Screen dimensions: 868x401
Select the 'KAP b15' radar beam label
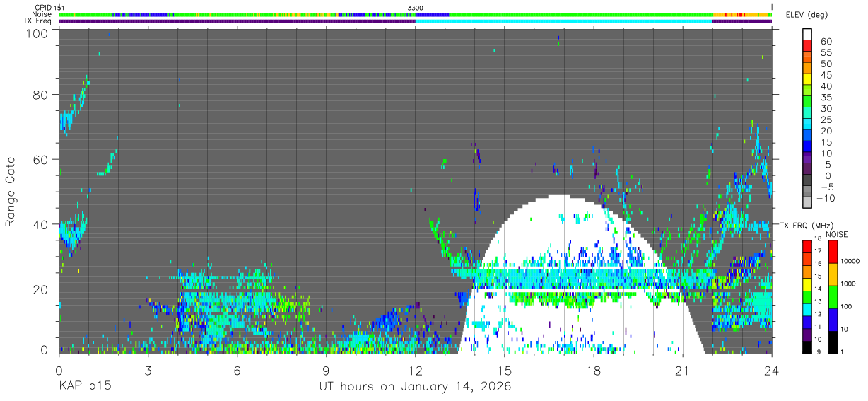point(85,388)
